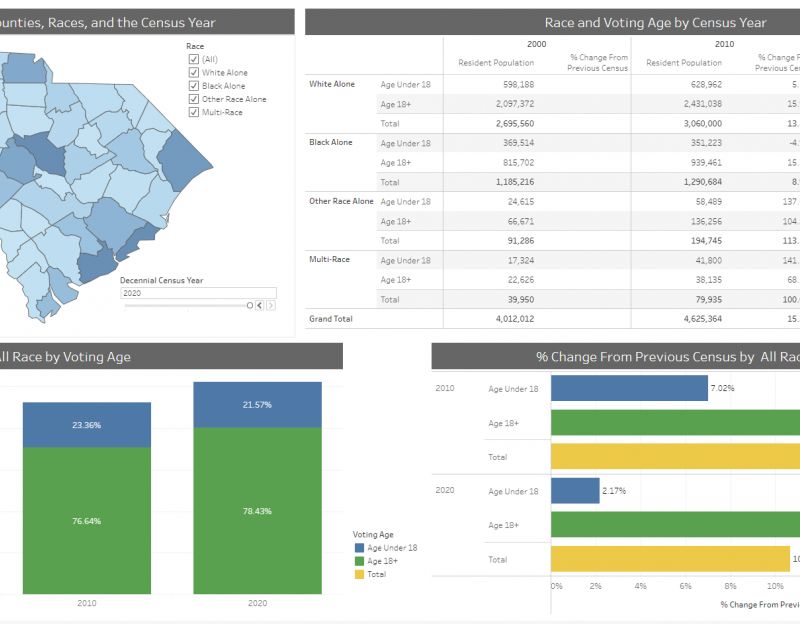Select the 7.02% Age Under 18 bar

tap(629, 388)
